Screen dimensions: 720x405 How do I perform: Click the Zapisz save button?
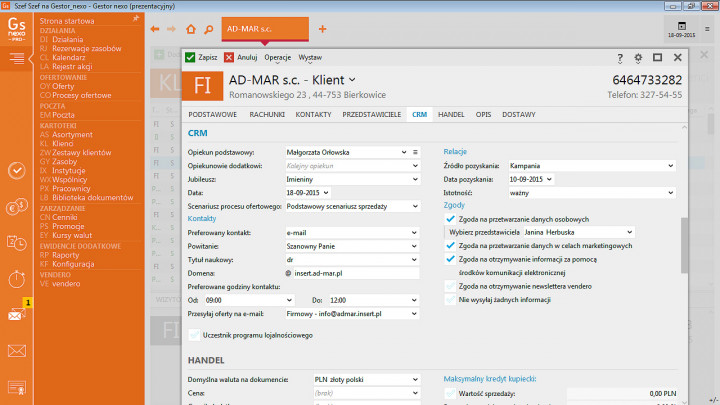click(201, 58)
